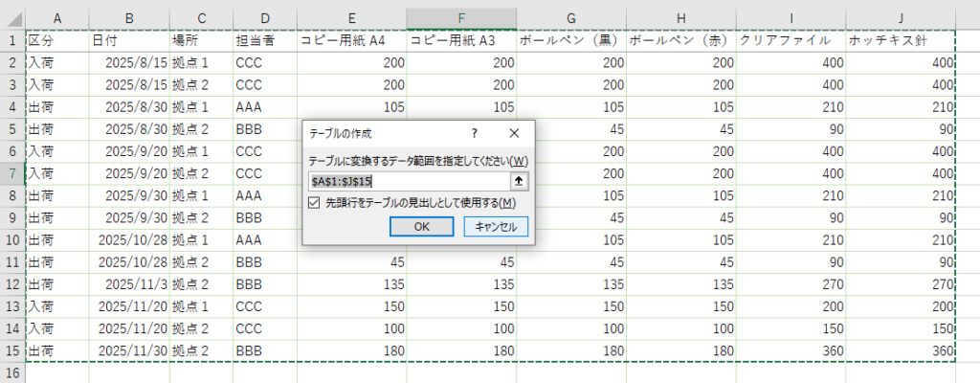Click CCC in row 13
This screenshot has height=383, width=980.
[265, 306]
